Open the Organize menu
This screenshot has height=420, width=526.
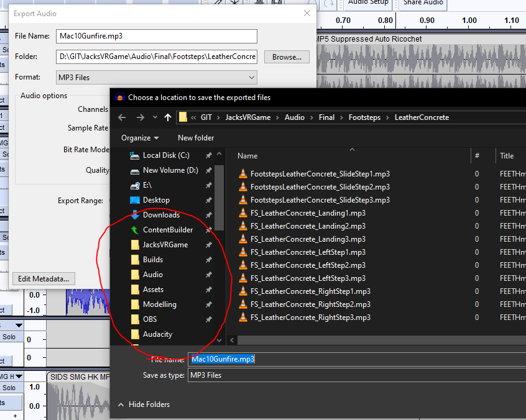[140, 138]
